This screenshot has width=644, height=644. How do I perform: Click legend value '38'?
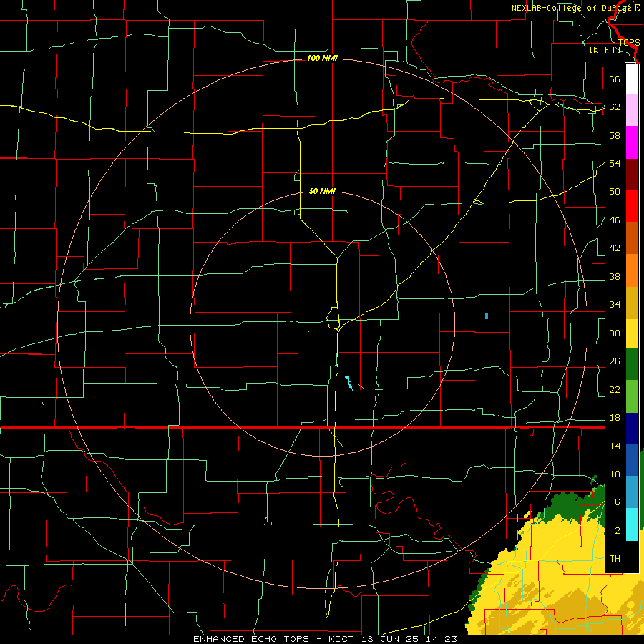tap(615, 277)
